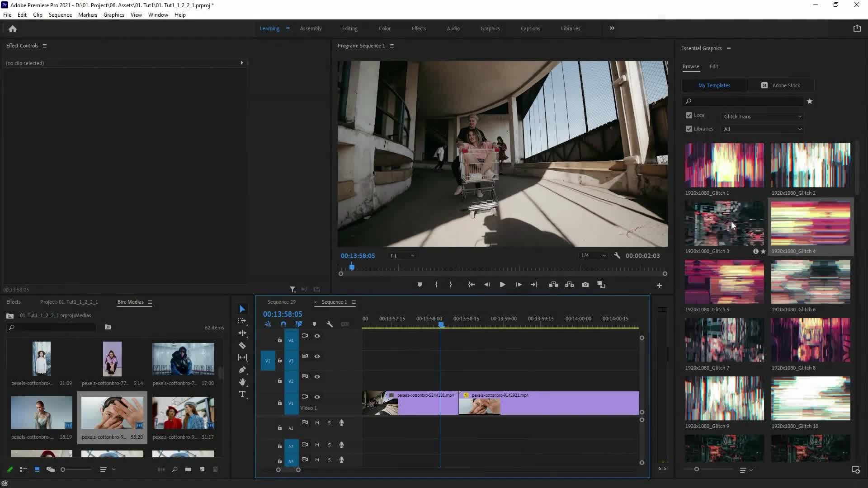868x488 pixels.
Task: Click the Extract button
Action: 569,285
